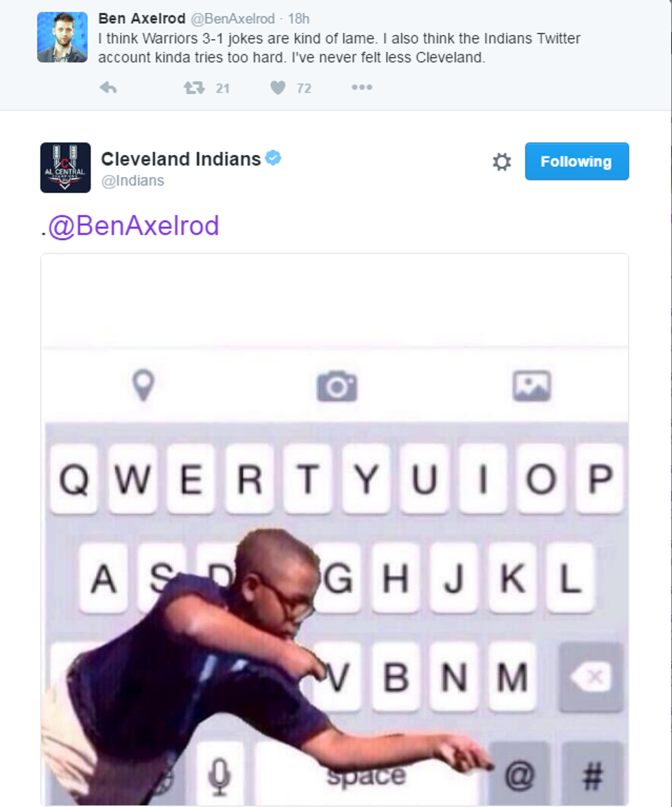The height and width of the screenshot is (807, 672).
Task: Open the @BenAxelrod mention link
Action: pos(134,225)
